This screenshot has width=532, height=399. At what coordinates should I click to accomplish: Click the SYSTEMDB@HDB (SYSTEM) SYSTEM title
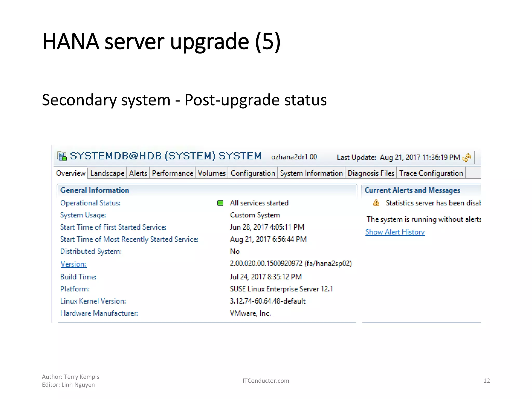(x=166, y=156)
